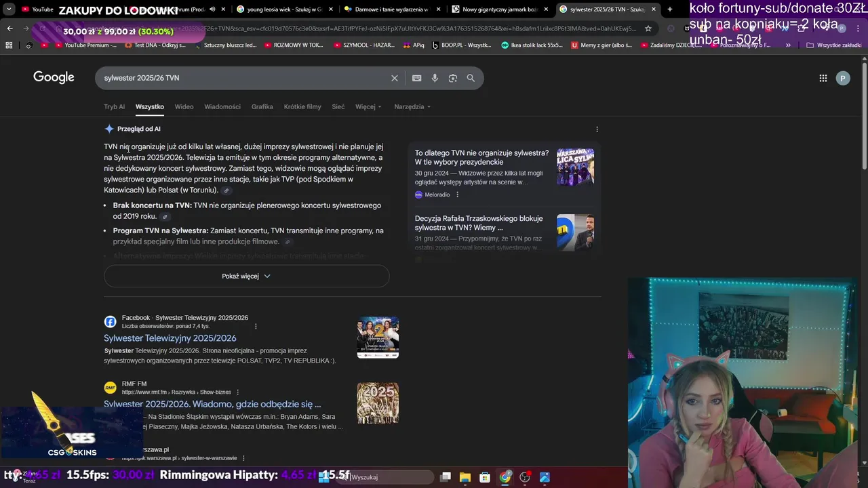Open Task View on the taskbar
Viewport: 868px width, 488px height.
pos(446,477)
